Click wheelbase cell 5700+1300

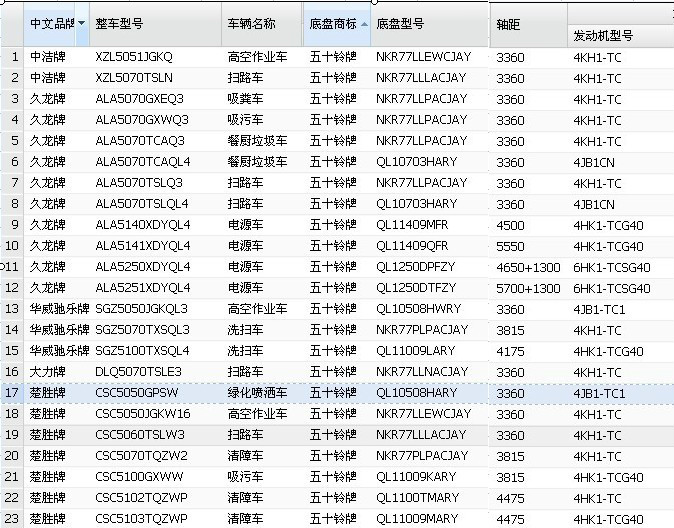(528, 288)
